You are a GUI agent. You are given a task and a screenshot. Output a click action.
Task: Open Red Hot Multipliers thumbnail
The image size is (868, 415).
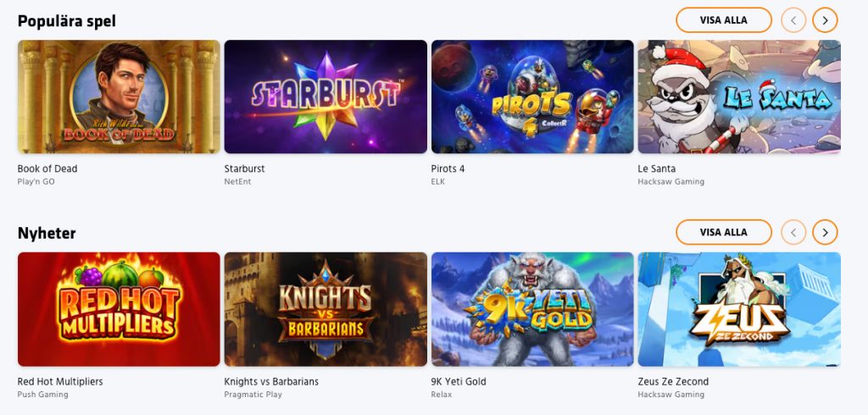coord(119,309)
